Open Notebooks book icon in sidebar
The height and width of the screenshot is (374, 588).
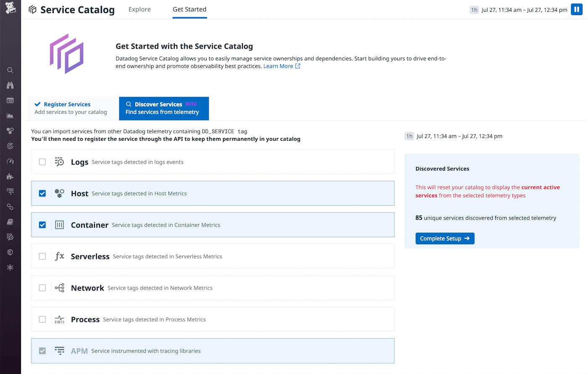[10, 222]
